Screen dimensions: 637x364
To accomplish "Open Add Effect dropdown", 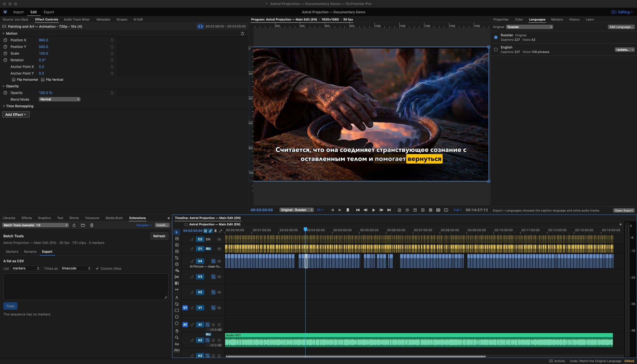I will [x=16, y=114].
